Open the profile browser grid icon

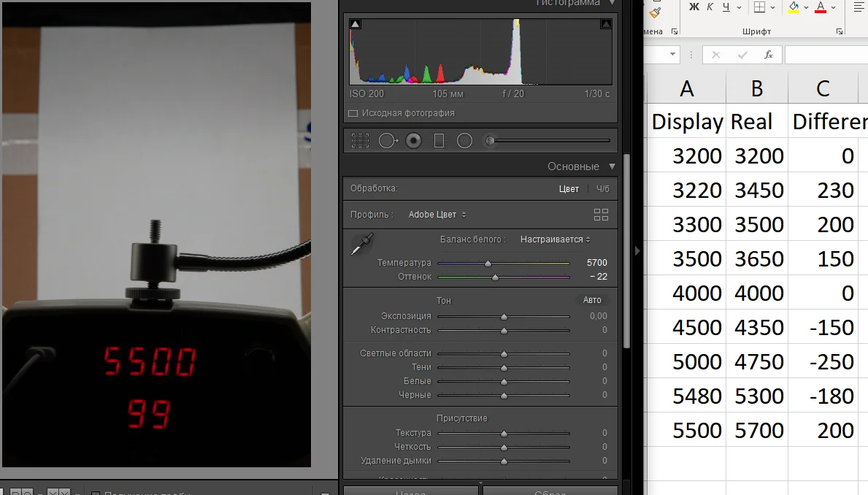(602, 215)
